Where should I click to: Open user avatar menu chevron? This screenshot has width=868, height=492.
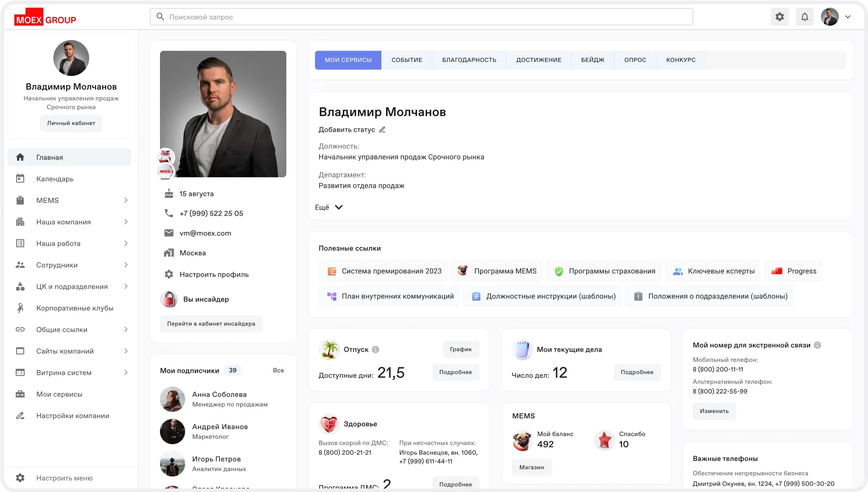848,17
